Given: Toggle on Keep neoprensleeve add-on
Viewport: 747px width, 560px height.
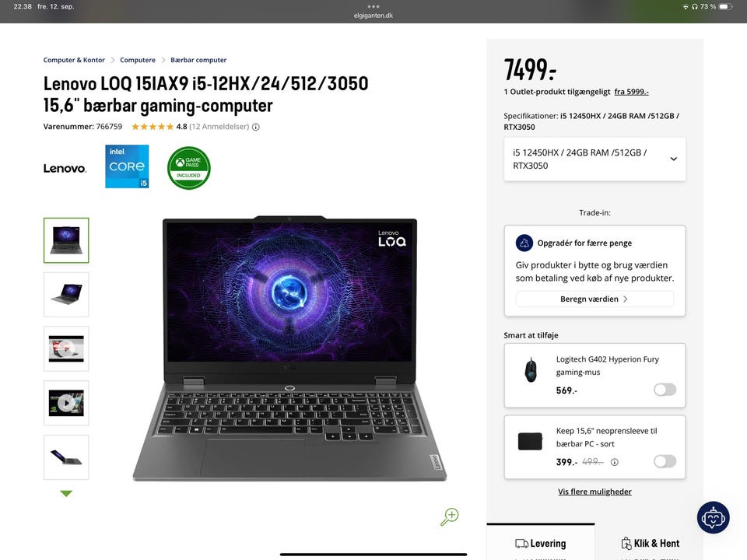Looking at the screenshot, I should click(x=665, y=461).
